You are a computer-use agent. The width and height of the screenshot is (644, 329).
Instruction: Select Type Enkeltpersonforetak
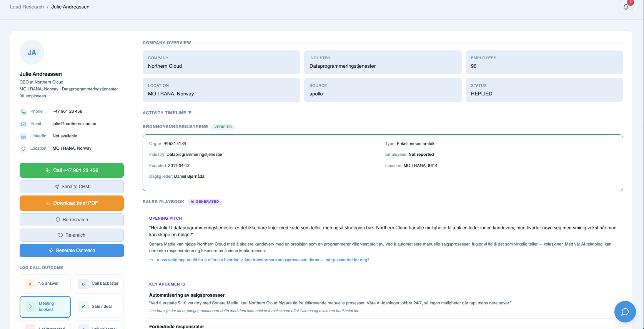pyautogui.click(x=416, y=144)
